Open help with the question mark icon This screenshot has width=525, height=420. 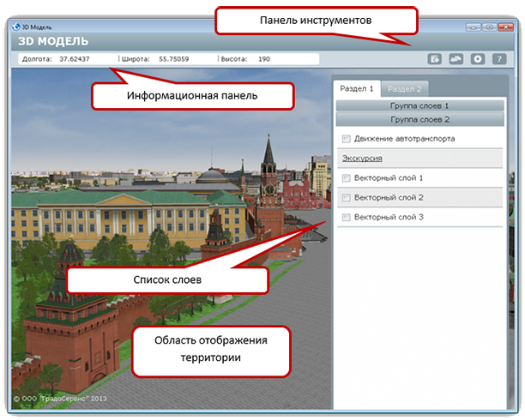tap(498, 59)
